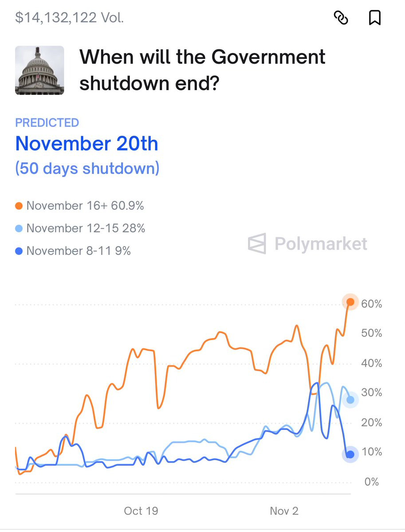This screenshot has width=405, height=532.
Task: Open the 'When will the Government shutdown end?' title
Action: (202, 70)
